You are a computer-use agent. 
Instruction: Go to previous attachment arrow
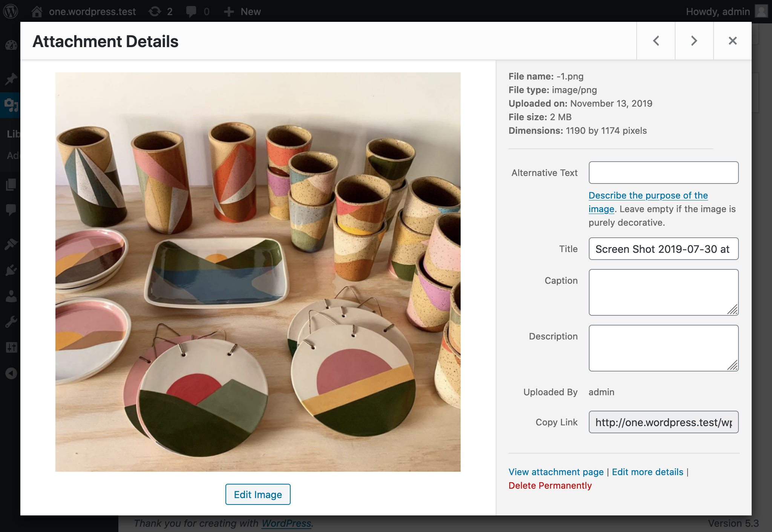click(656, 41)
